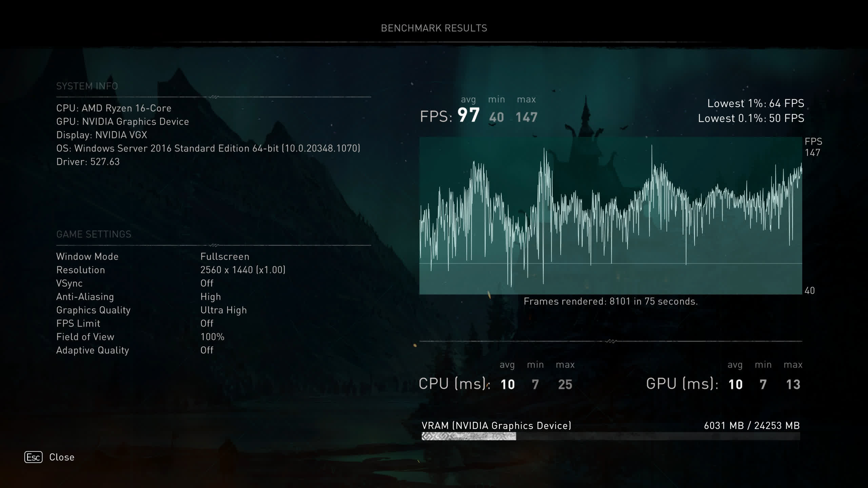
Task: Click the Lowest 1% FPS text
Action: click(755, 103)
